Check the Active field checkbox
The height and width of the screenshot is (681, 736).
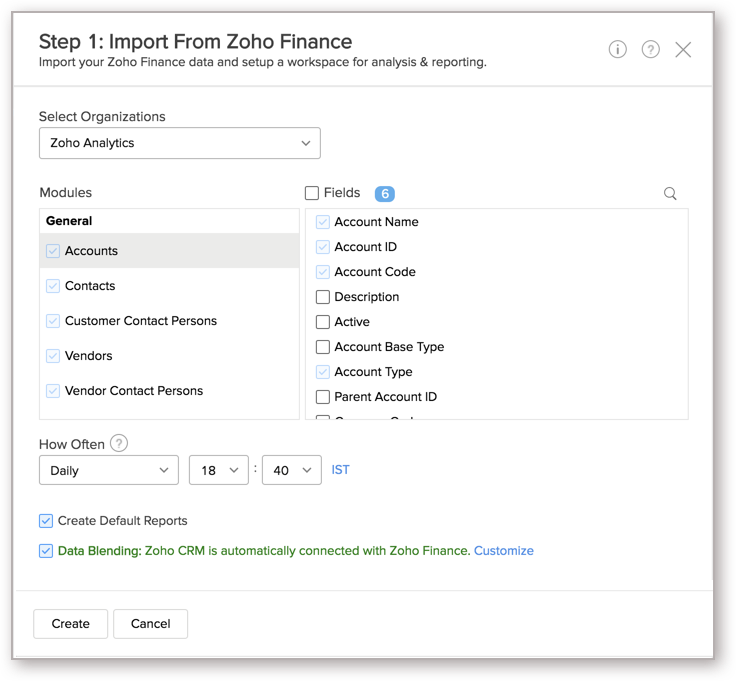coord(322,322)
